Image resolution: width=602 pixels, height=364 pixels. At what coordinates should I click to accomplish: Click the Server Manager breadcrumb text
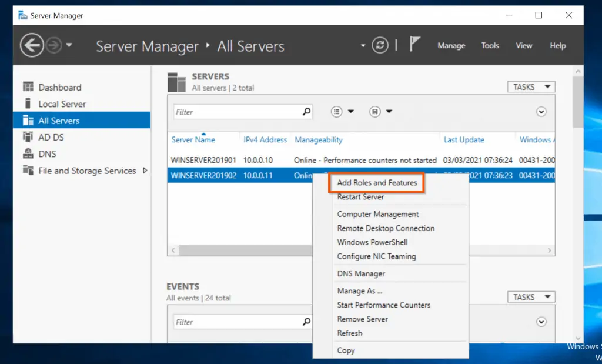click(148, 46)
